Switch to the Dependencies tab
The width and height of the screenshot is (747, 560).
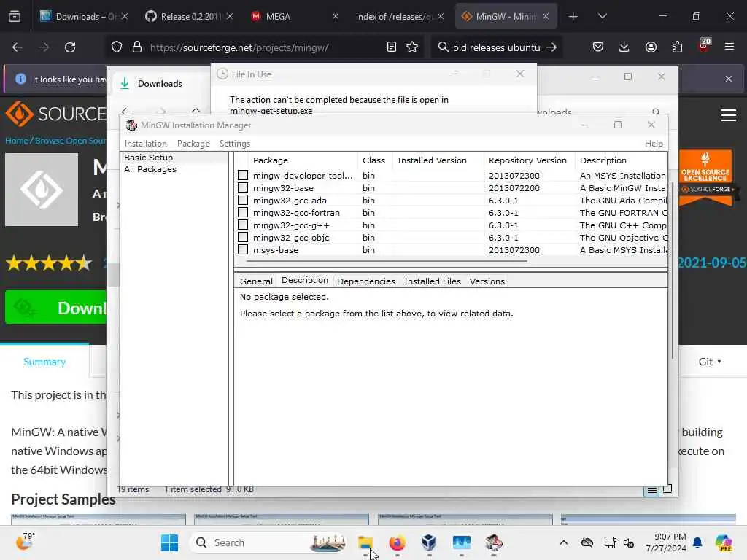pyautogui.click(x=366, y=281)
